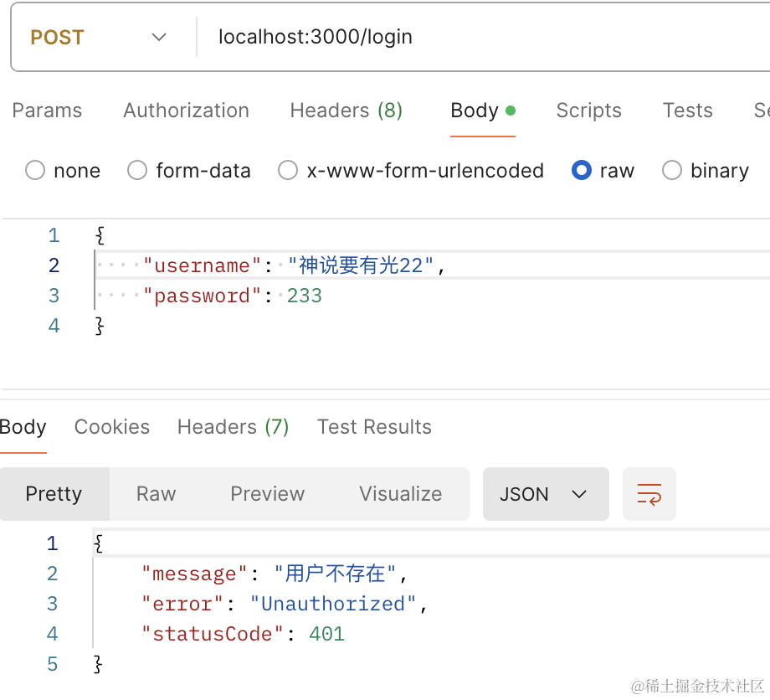This screenshot has height=700, width=770.
Task: Switch to the Scripts tab
Action: 588,111
